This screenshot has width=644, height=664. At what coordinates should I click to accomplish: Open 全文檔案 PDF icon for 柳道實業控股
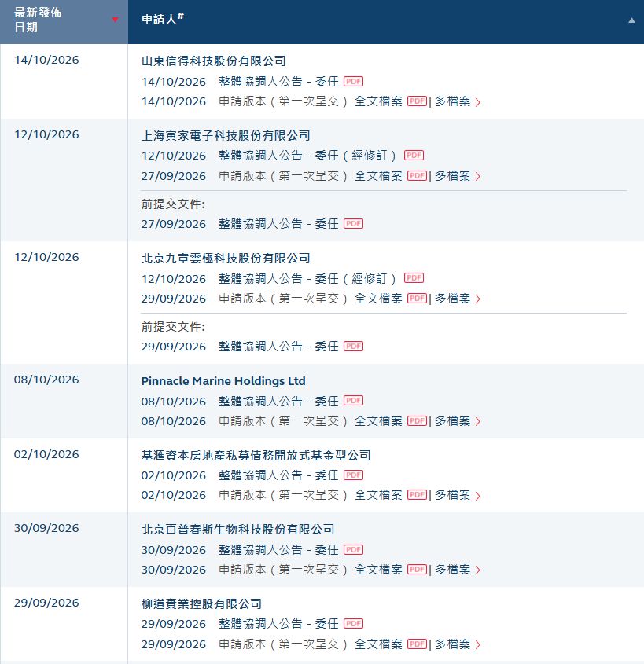pyautogui.click(x=417, y=644)
